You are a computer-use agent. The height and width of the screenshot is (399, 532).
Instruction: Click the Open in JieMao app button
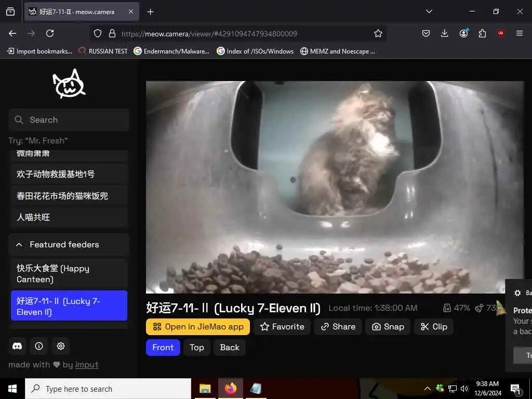(198, 327)
